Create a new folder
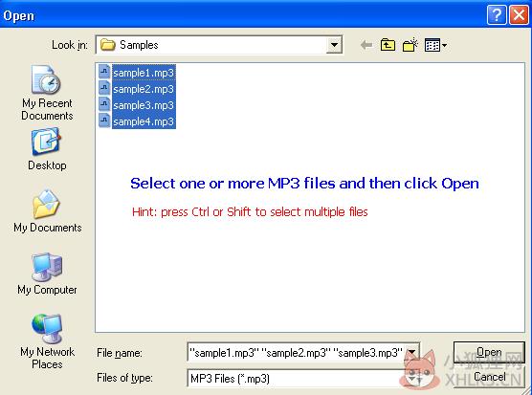 click(x=410, y=45)
